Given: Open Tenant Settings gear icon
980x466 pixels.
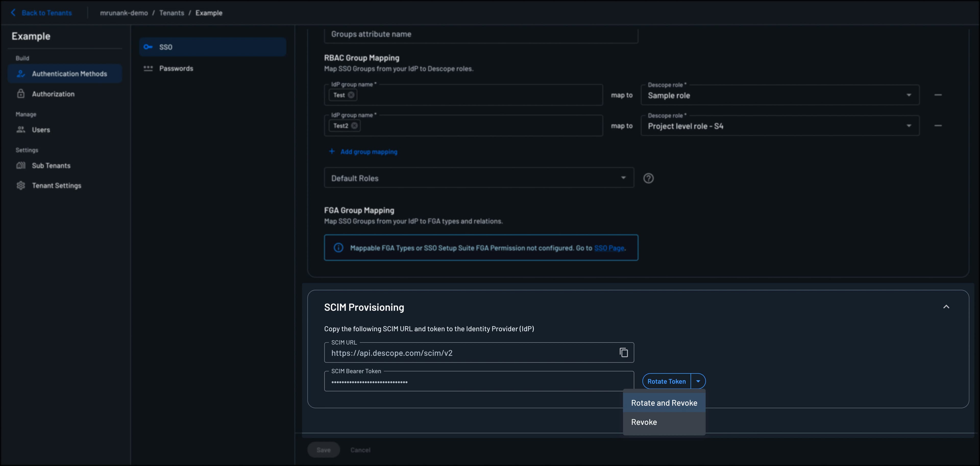Looking at the screenshot, I should pos(21,185).
